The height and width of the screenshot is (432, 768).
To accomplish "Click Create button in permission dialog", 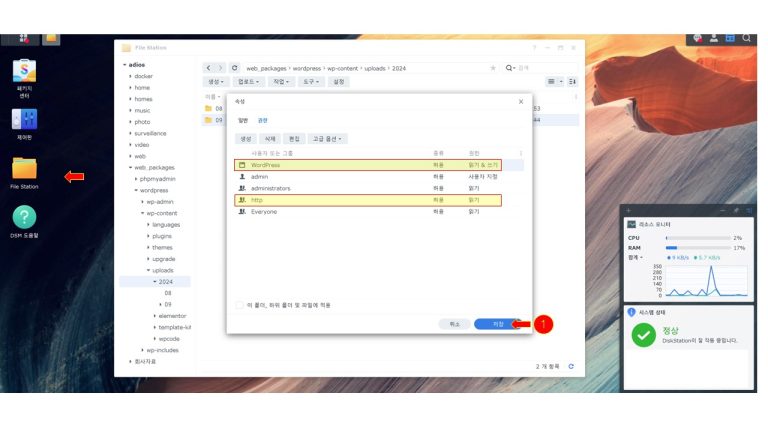I will [246, 139].
